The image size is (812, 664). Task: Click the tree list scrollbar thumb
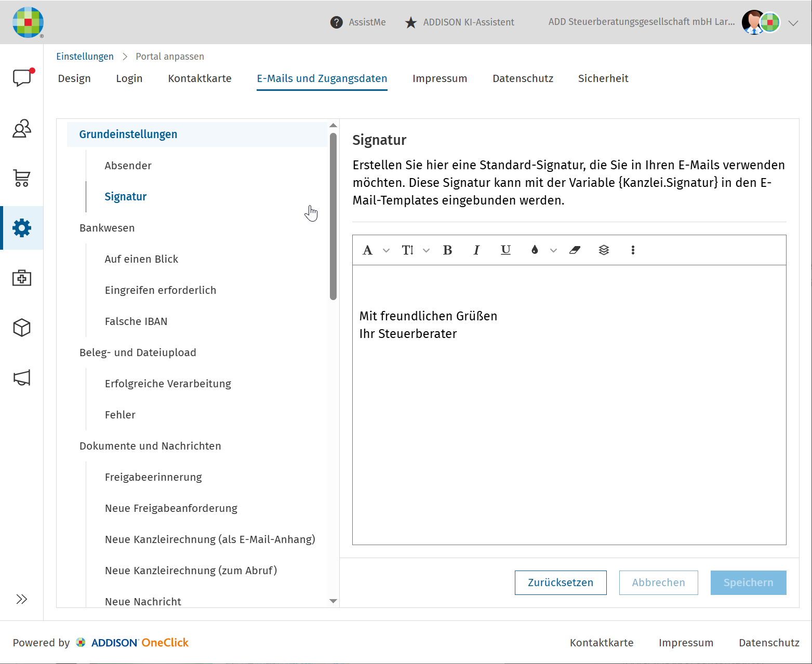coord(334,216)
